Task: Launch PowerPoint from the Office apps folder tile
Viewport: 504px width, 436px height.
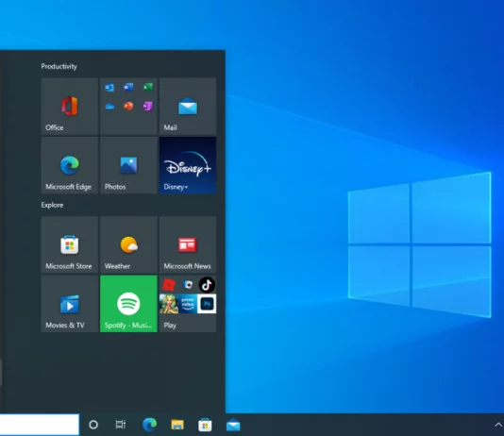Action: pyautogui.click(x=128, y=106)
